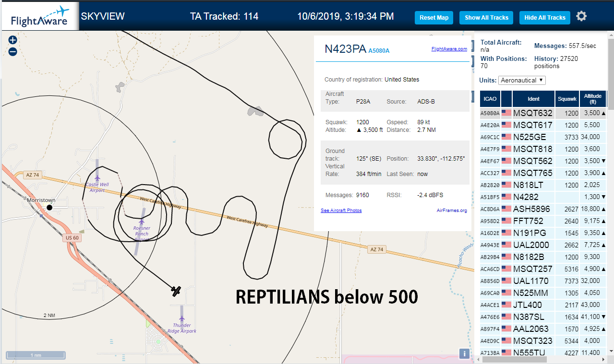Select the MSQT765 aircraft row
The image size is (614, 364).
pyautogui.click(x=543, y=173)
